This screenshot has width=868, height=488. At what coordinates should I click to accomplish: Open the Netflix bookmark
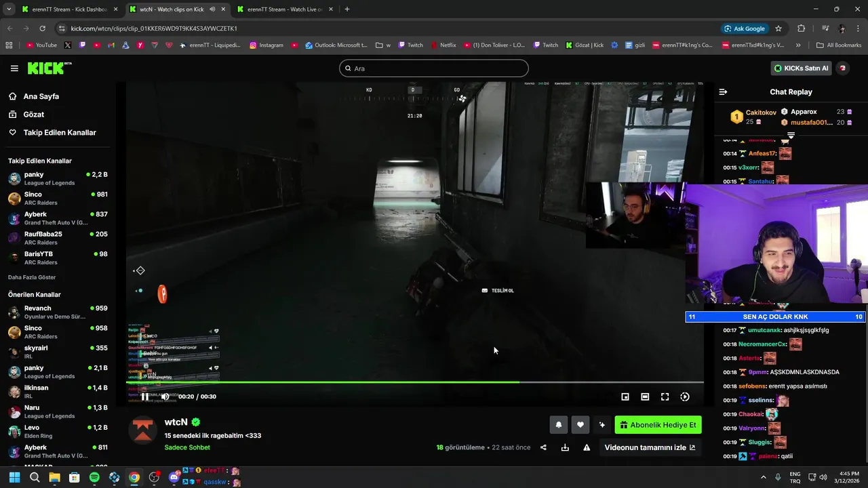[443, 45]
